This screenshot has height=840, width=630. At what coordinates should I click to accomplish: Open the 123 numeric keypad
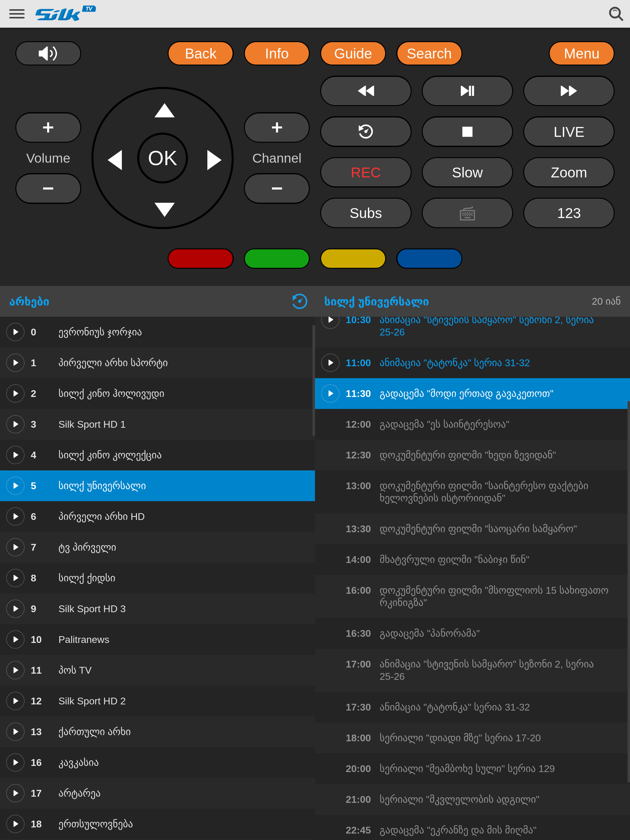coord(568,213)
